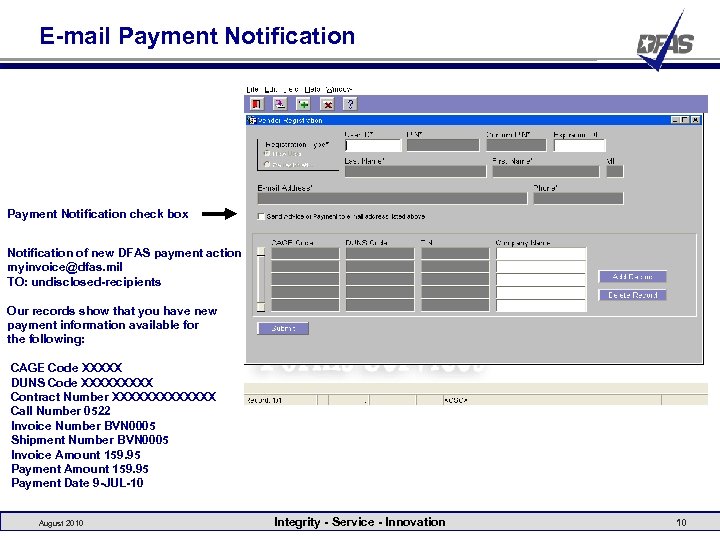Click the last Company Name row cell
The image size is (720, 540).
pos(541,305)
